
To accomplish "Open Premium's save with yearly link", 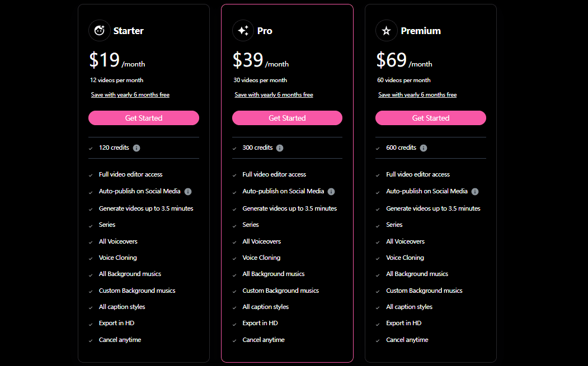I will pyautogui.click(x=417, y=95).
